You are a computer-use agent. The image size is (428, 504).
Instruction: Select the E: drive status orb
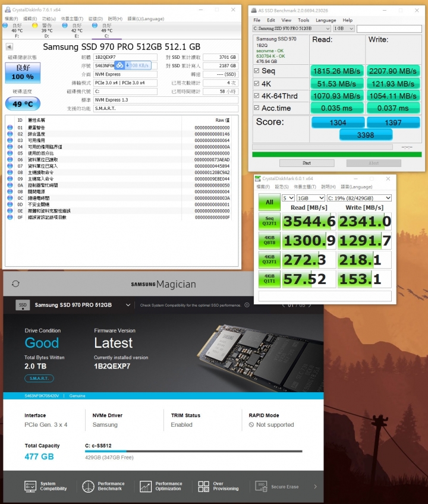click(x=65, y=26)
